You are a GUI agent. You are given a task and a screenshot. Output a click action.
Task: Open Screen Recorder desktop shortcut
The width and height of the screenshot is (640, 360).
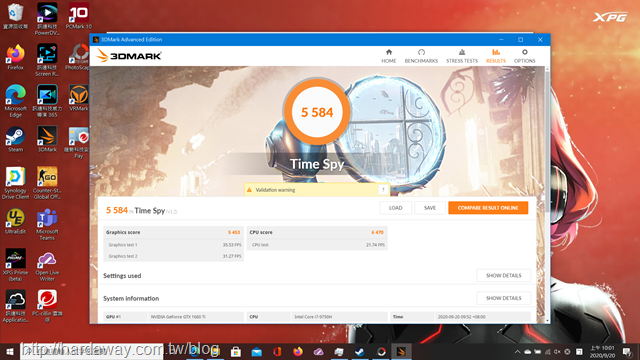pos(47,60)
